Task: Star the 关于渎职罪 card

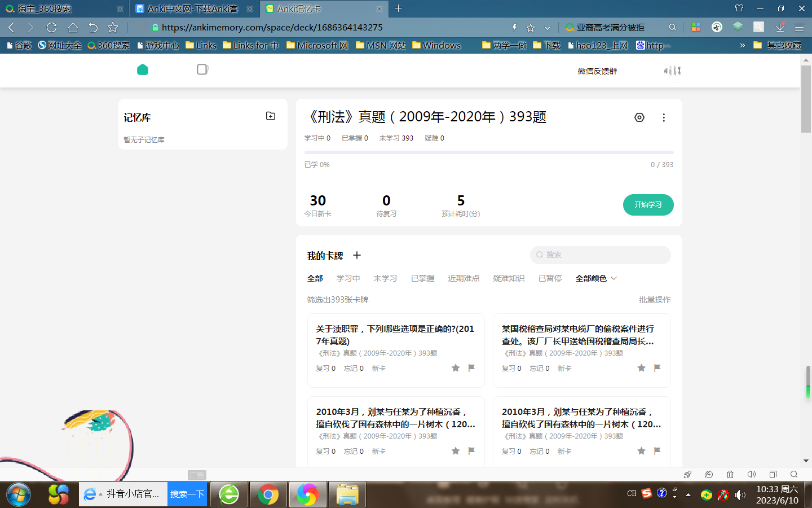Action: coord(456,368)
